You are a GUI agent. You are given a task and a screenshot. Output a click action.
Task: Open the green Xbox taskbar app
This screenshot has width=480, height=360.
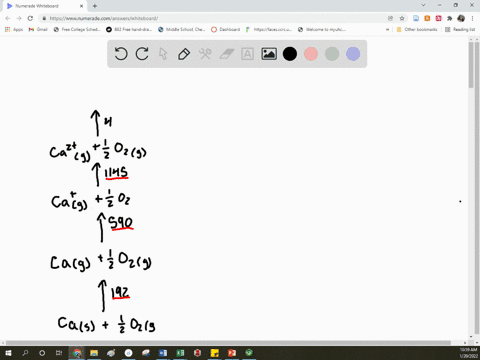tap(249, 353)
